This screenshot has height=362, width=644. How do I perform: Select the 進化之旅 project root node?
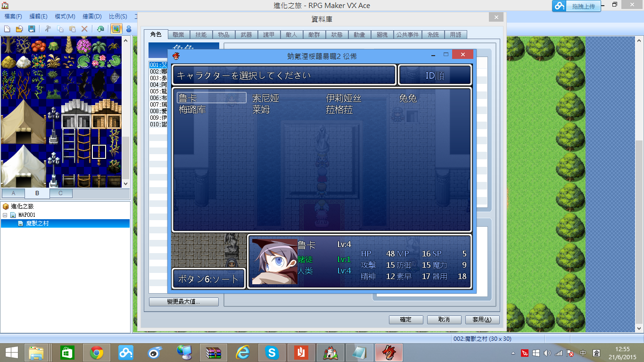22,206
